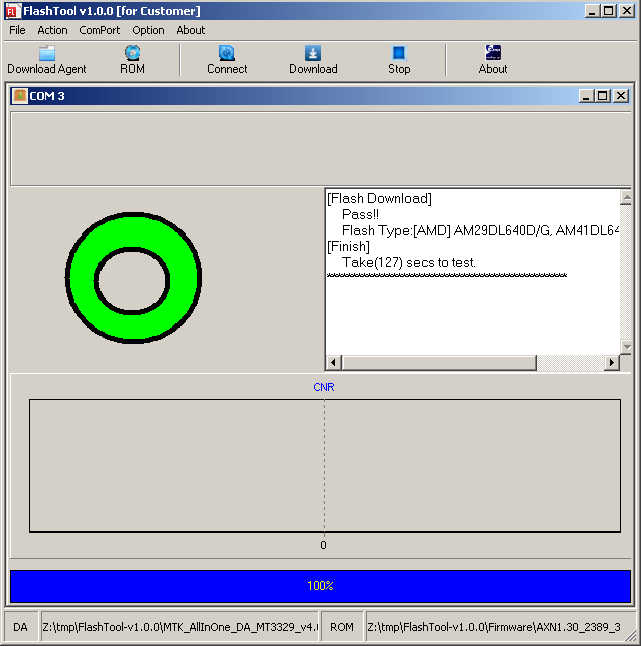Click the log horizontal scrollbar thumb
Viewport: 641px width, 646px height.
439,363
